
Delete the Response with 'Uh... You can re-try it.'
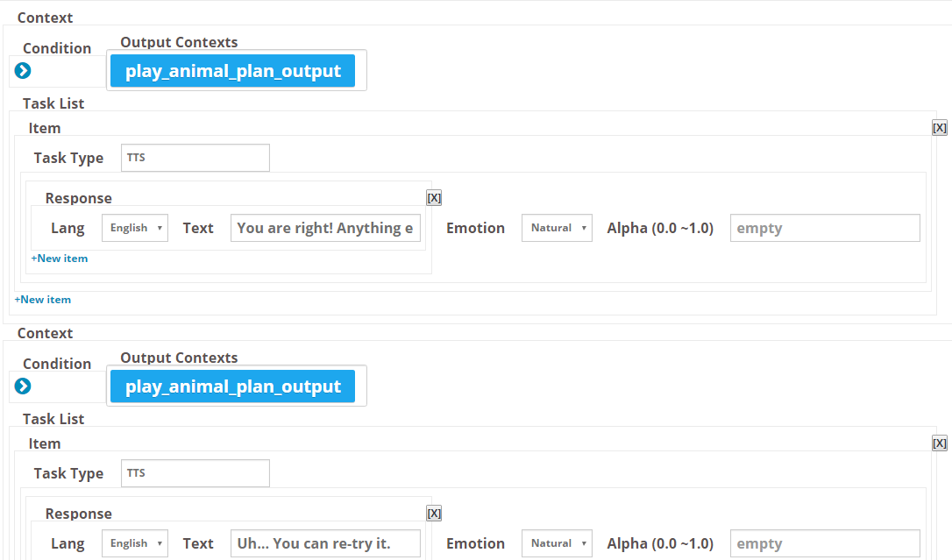point(434,514)
